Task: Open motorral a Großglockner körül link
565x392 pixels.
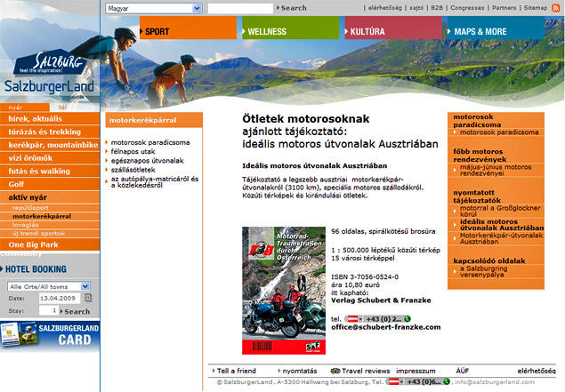Action: pyautogui.click(x=500, y=211)
